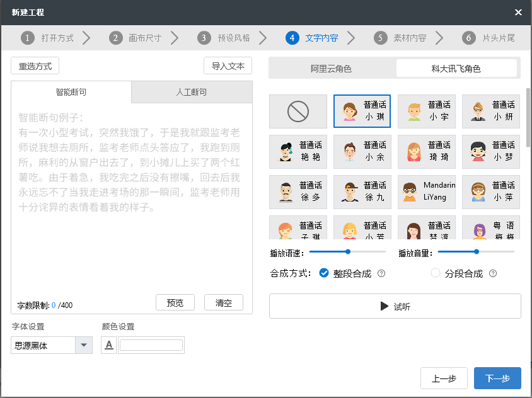This screenshot has height=398, width=532.
Task: Go to step 5 素材内容
Action: (401, 38)
